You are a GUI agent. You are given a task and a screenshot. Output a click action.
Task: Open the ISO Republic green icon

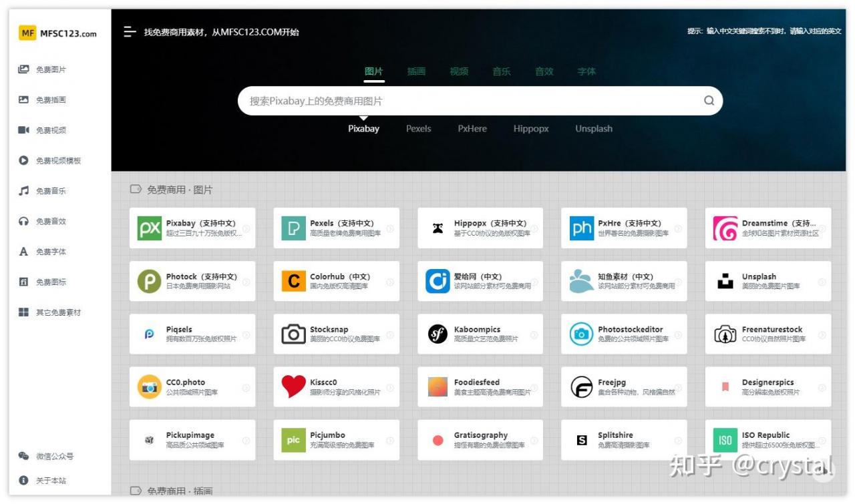tap(725, 440)
